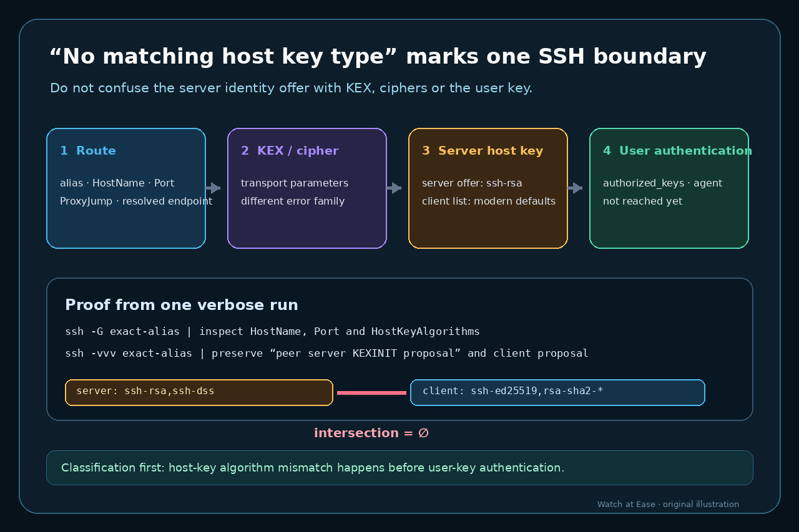Click the "not reached yet" text

(x=643, y=201)
